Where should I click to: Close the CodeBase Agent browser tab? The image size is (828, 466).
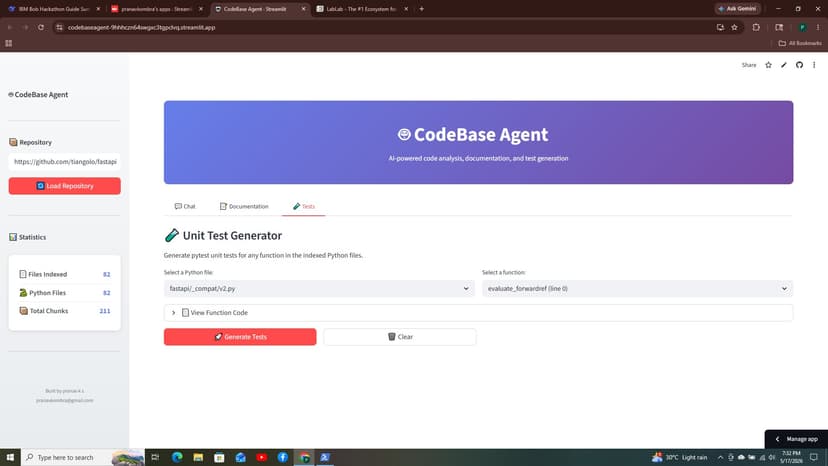[x=303, y=9]
